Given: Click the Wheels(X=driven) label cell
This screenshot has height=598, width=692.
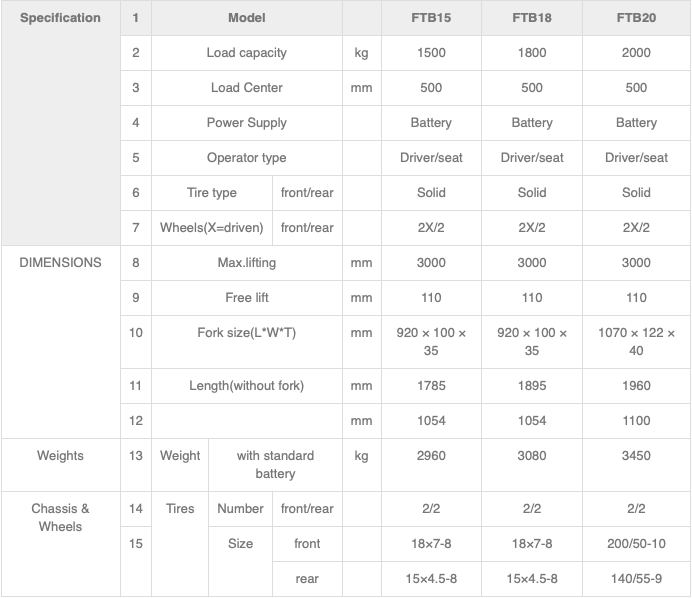Looking at the screenshot, I should tap(212, 228).
